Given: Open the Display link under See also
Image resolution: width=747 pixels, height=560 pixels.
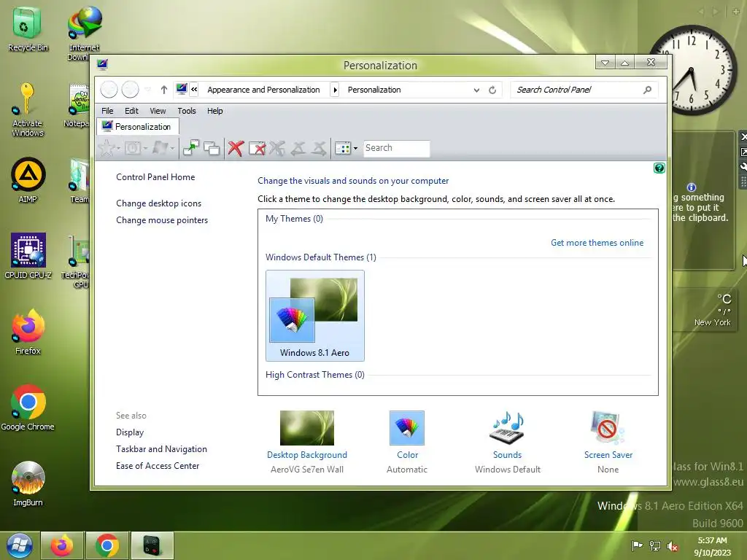Looking at the screenshot, I should 130,432.
